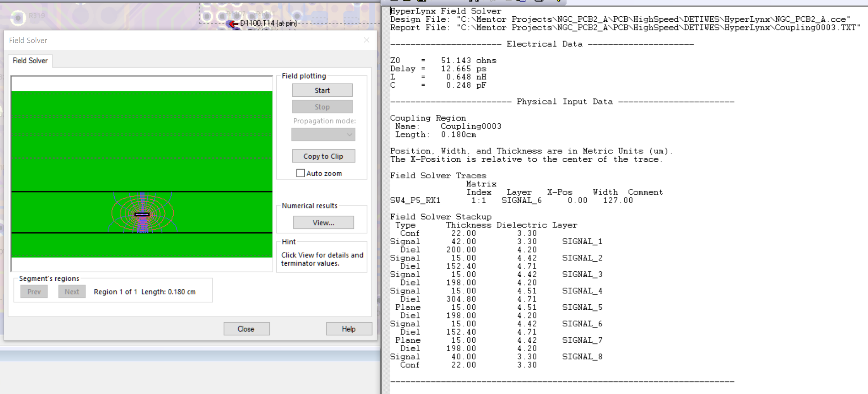Click the Copy to Clip button

[x=323, y=156]
